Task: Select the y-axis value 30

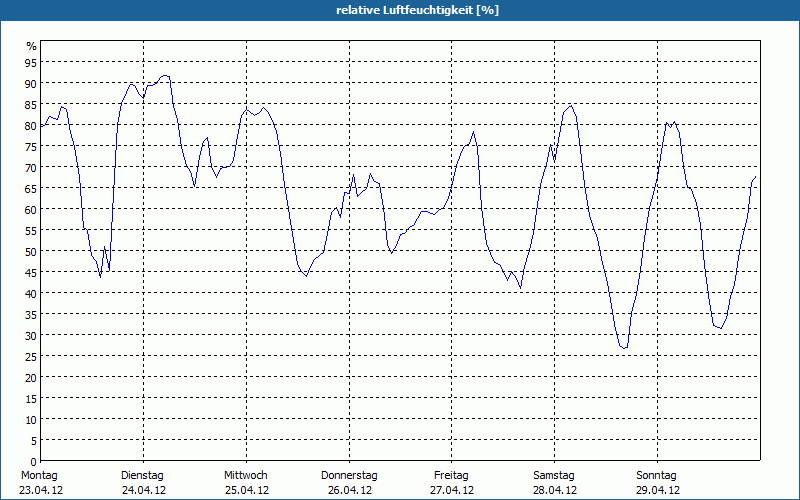Action: (31, 336)
